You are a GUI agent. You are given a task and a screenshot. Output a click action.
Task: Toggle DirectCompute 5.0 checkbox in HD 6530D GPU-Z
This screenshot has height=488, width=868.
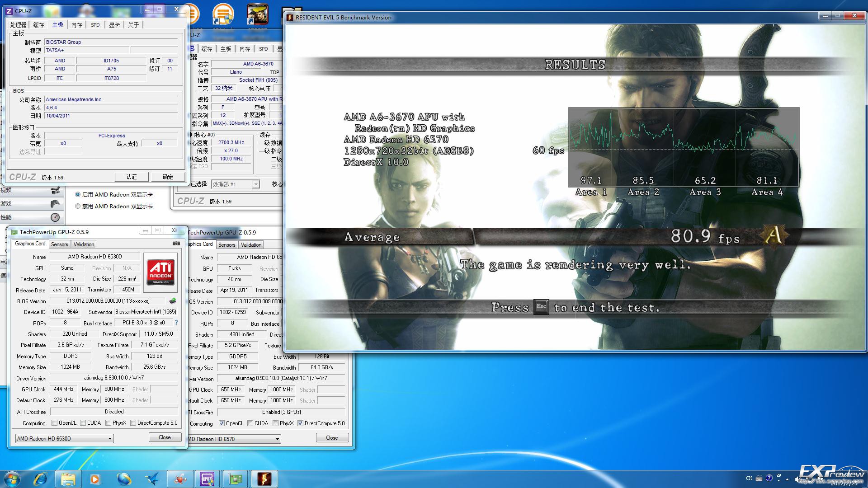coord(133,423)
